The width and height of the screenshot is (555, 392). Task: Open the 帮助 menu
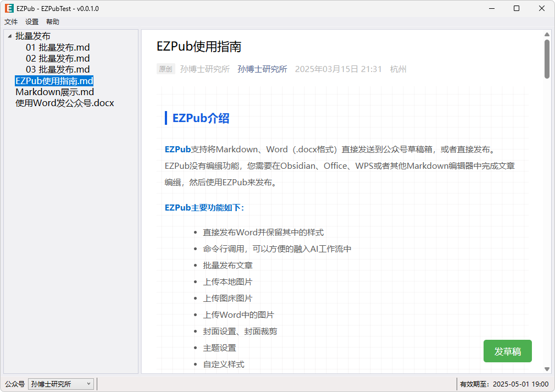click(x=53, y=22)
